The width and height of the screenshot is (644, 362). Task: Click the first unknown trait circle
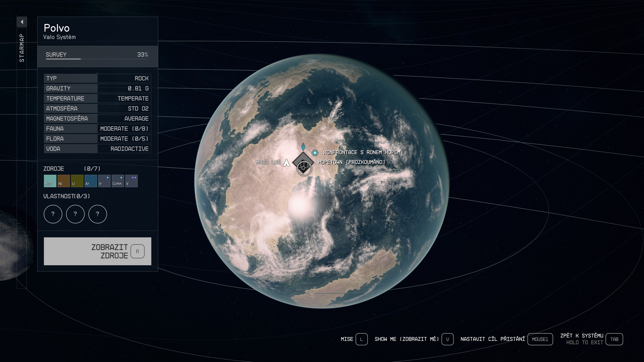pyautogui.click(x=53, y=214)
